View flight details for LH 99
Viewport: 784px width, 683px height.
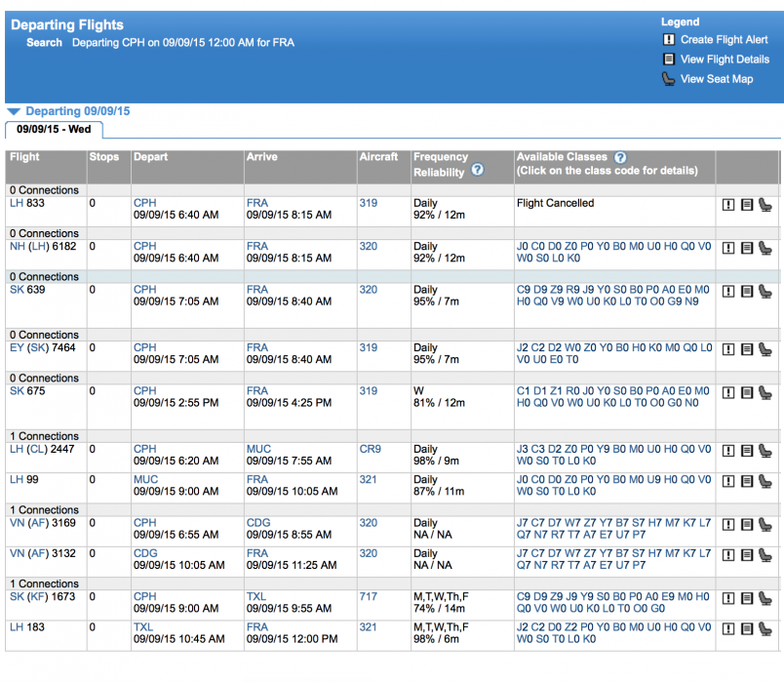746,481
